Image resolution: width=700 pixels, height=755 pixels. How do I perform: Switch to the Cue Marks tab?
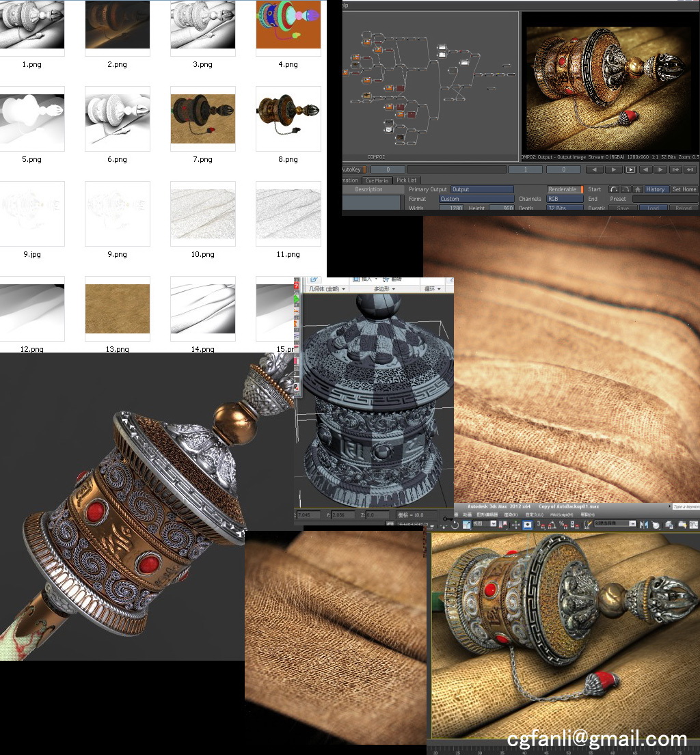pos(377,180)
